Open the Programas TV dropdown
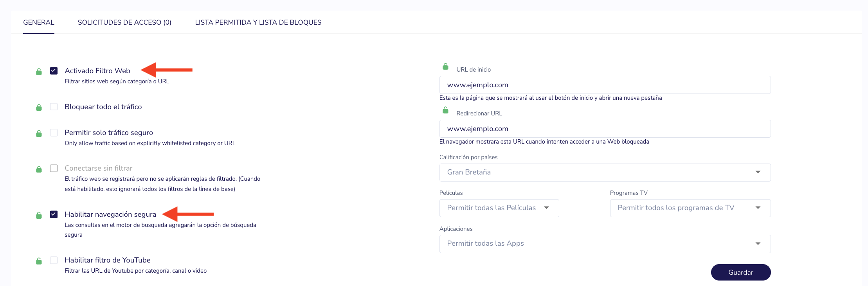868x286 pixels. pos(690,208)
